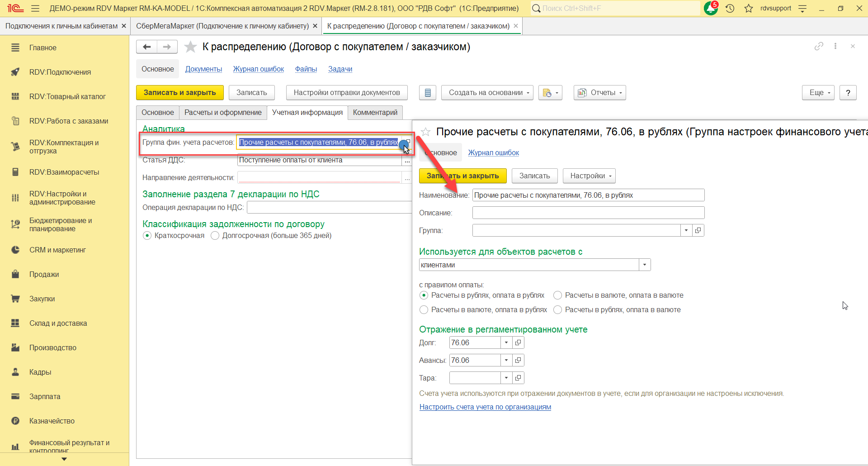Click the back navigation arrow

click(146, 47)
